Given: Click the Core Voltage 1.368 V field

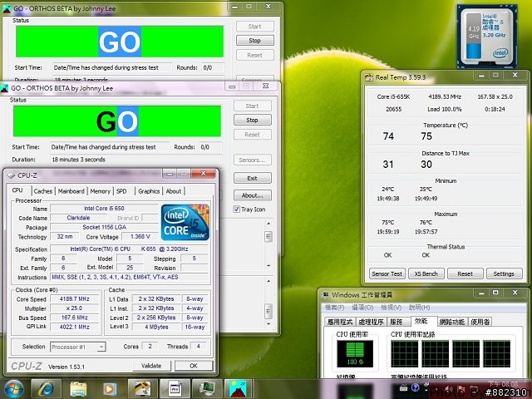Looking at the screenshot, I should click(x=140, y=236).
